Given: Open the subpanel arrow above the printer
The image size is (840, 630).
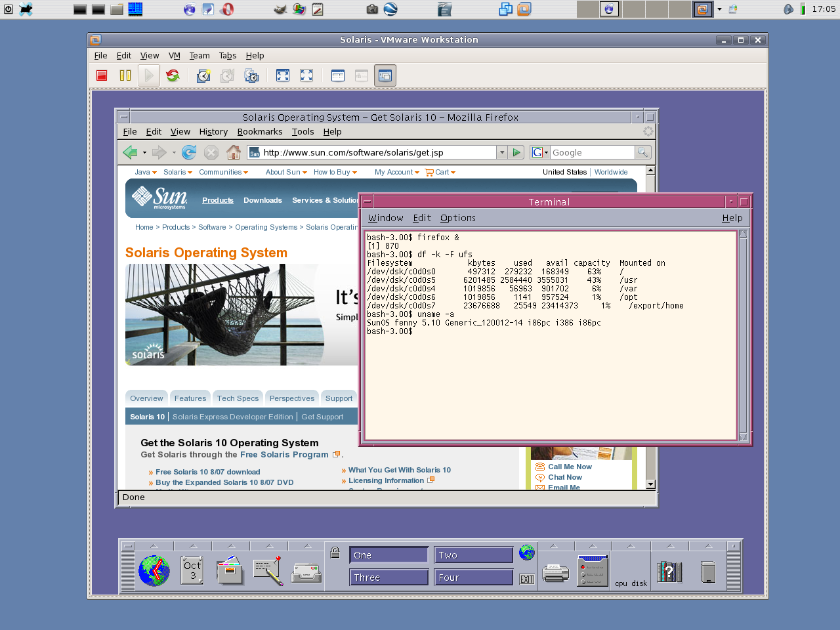Looking at the screenshot, I should tap(554, 546).
